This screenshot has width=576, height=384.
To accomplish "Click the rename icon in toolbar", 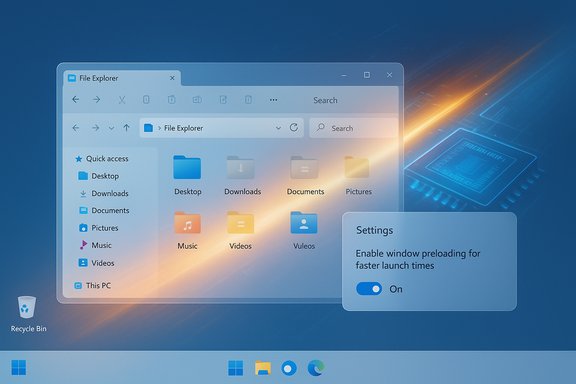I will [x=197, y=100].
